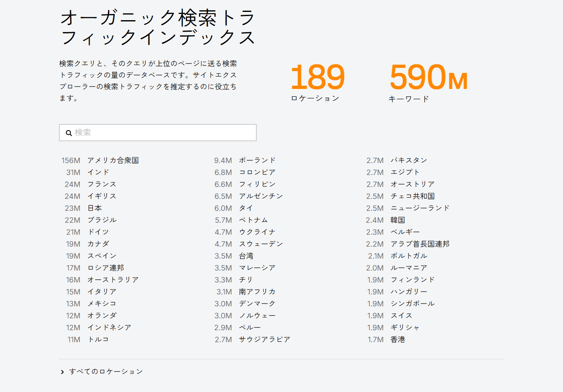Click the シンガポール location link

point(413,303)
